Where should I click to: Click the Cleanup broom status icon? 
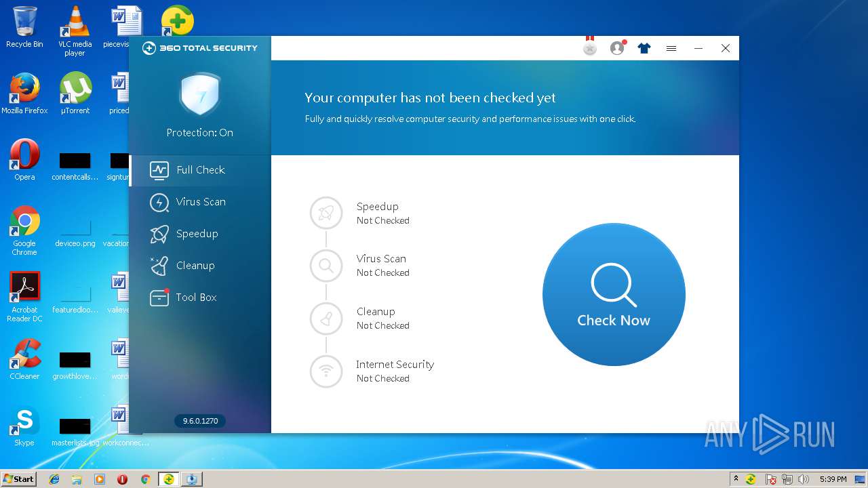point(326,319)
